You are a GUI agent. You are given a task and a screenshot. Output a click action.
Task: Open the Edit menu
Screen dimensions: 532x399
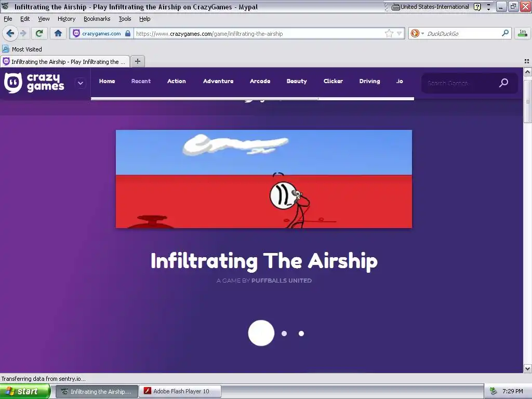tap(25, 19)
